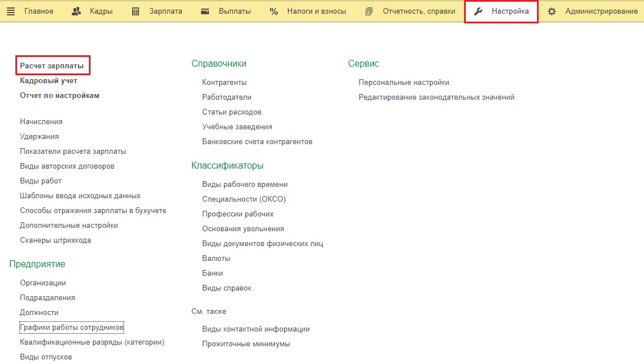This screenshot has height=364, width=644.
Task: Open Графики работы сотрудников
Action: (72, 327)
